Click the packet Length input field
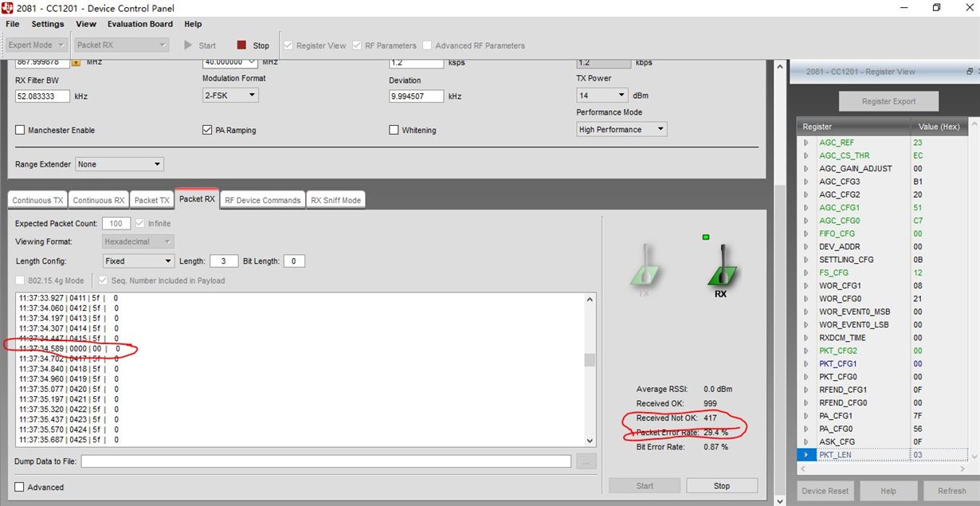This screenshot has height=506, width=980. point(223,261)
